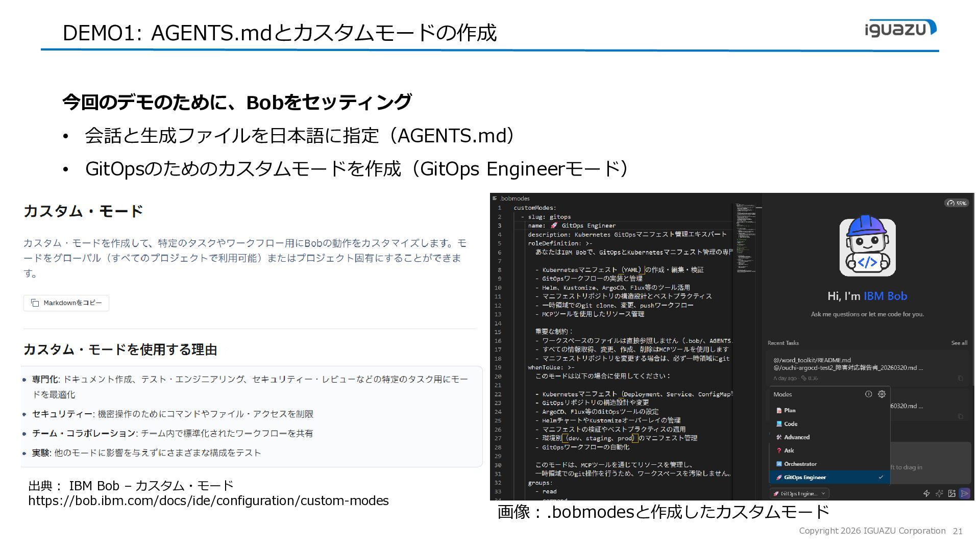980x551 pixels.
Task: Click the 'Helm、Kustomize、ArgoCD' line
Action: click(612, 288)
